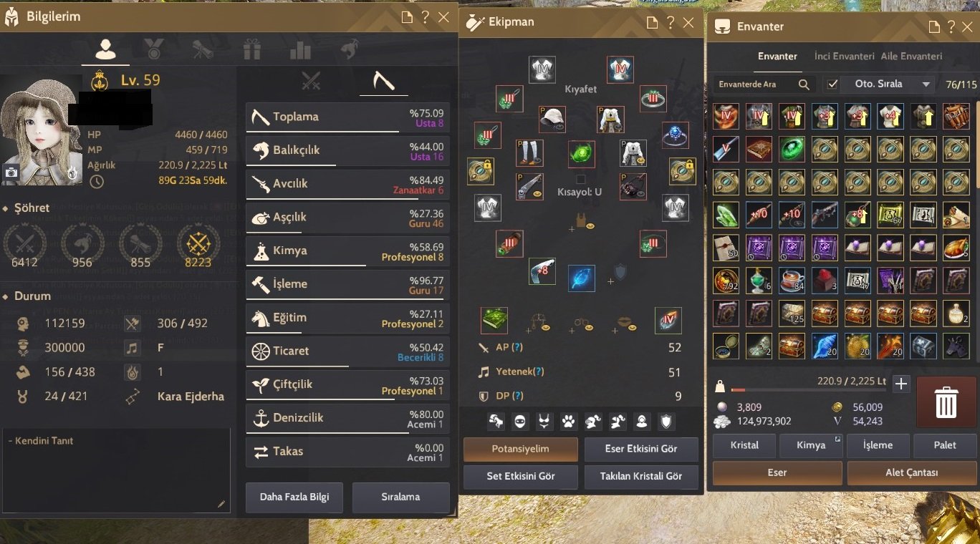Click the camera icon on character portrait

click(11, 173)
